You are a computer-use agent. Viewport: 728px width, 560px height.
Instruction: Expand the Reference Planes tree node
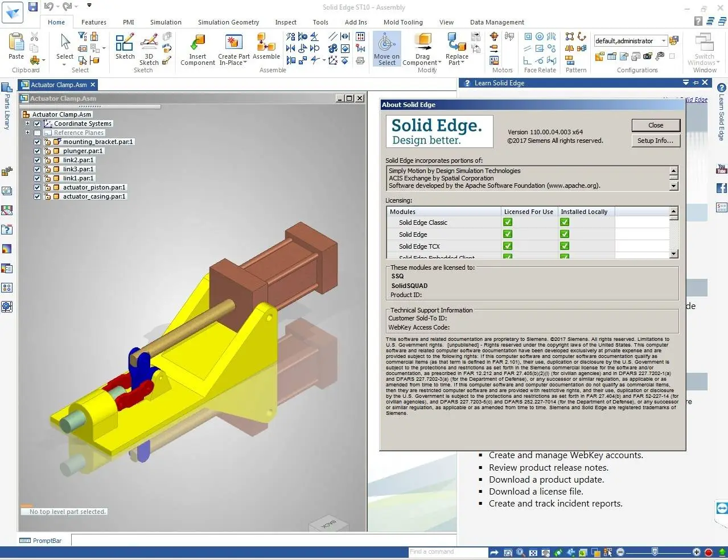tap(27, 133)
